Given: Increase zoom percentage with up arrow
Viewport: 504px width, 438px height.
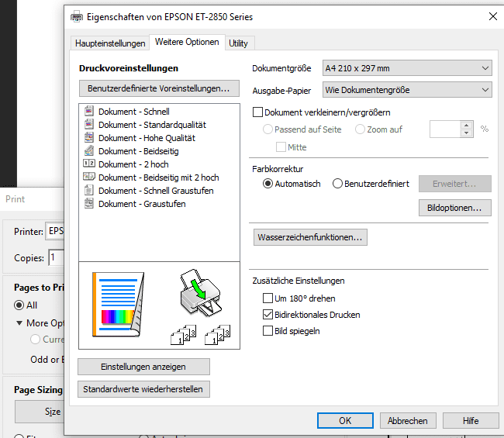Looking at the screenshot, I should click(466, 125).
